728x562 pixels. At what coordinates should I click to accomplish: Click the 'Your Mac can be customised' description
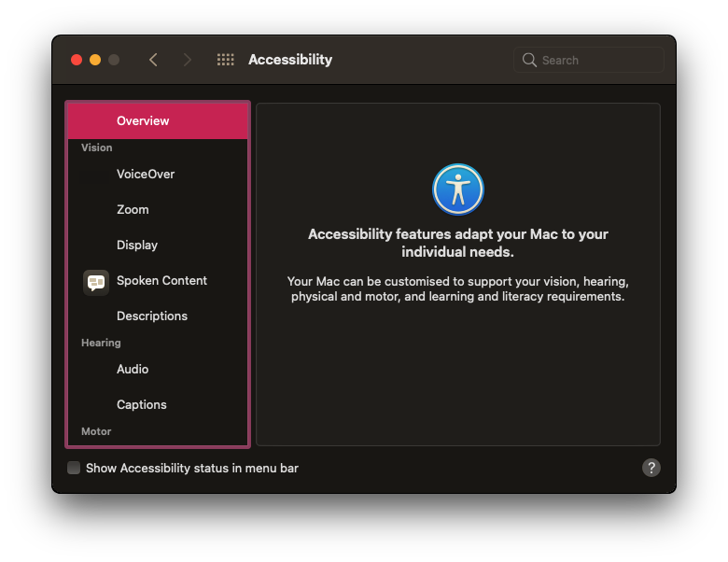click(x=457, y=288)
